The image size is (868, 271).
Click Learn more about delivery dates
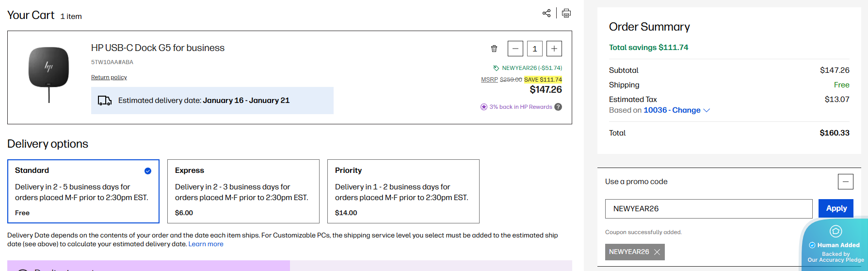[206, 244]
